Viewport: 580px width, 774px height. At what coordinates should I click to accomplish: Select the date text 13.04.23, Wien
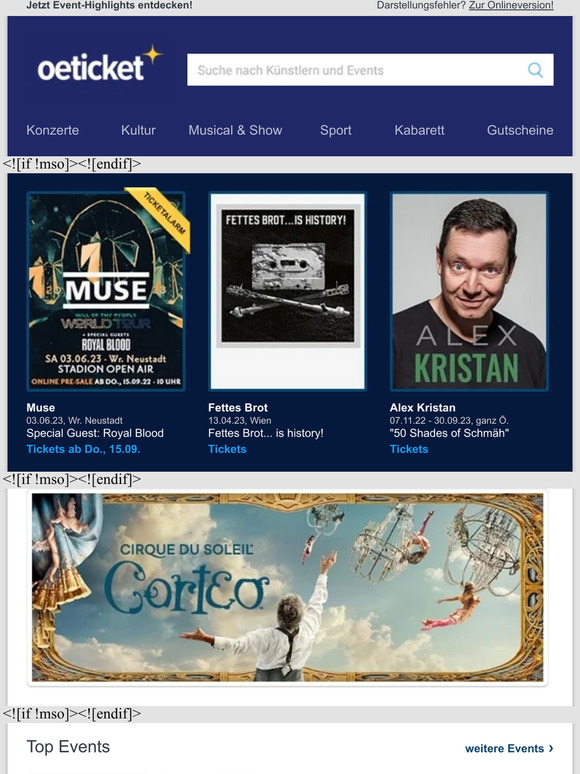(239, 421)
